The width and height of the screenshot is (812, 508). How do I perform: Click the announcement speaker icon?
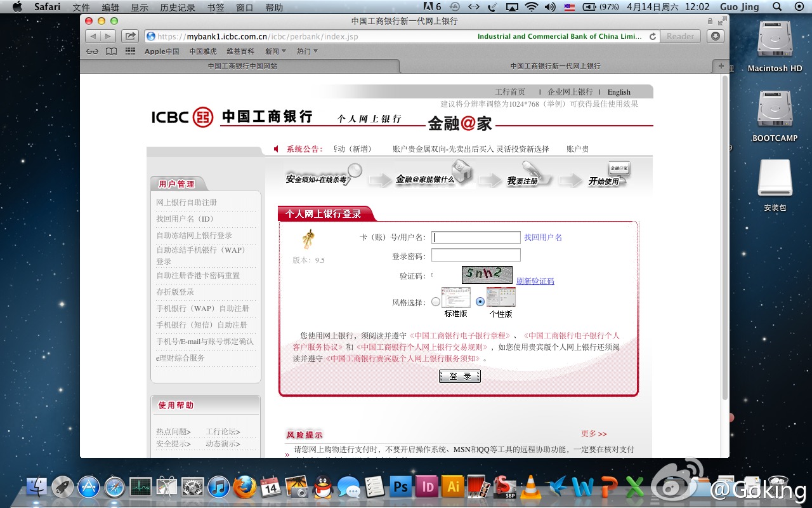point(276,149)
